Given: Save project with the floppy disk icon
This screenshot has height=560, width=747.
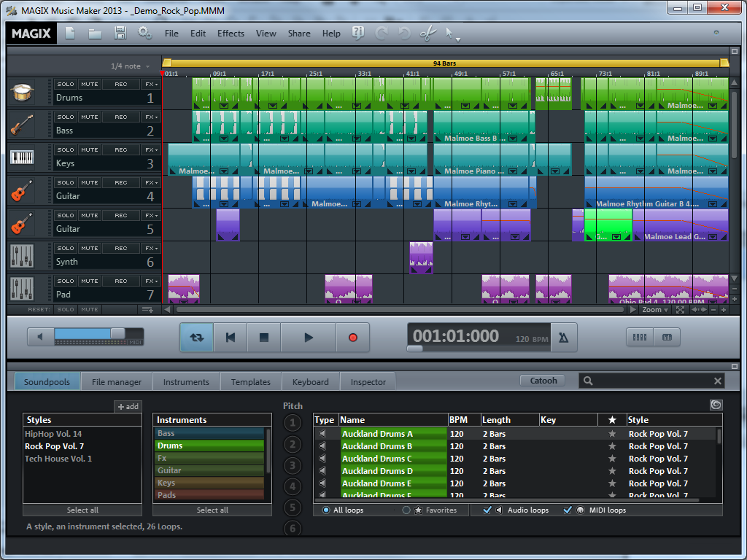Looking at the screenshot, I should (x=120, y=33).
